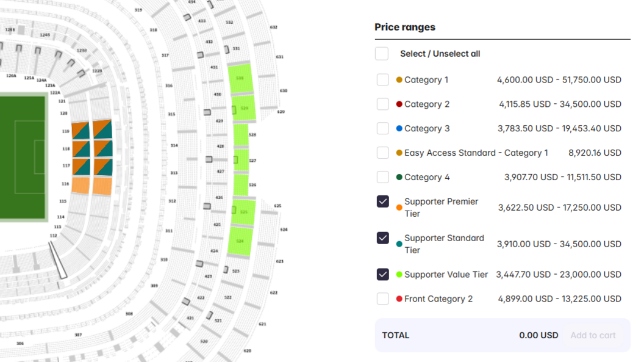This screenshot has height=362, width=644.
Task: Select green seating section 526
Action: [241, 185]
